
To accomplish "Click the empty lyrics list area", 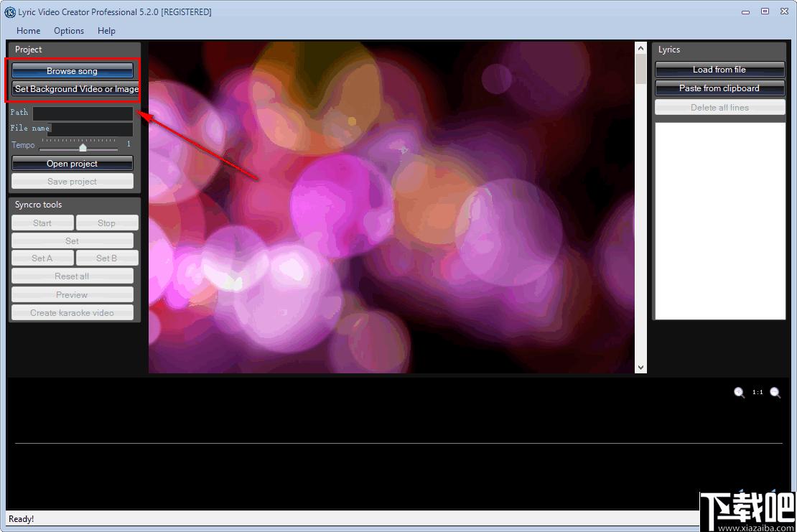I will click(x=719, y=221).
